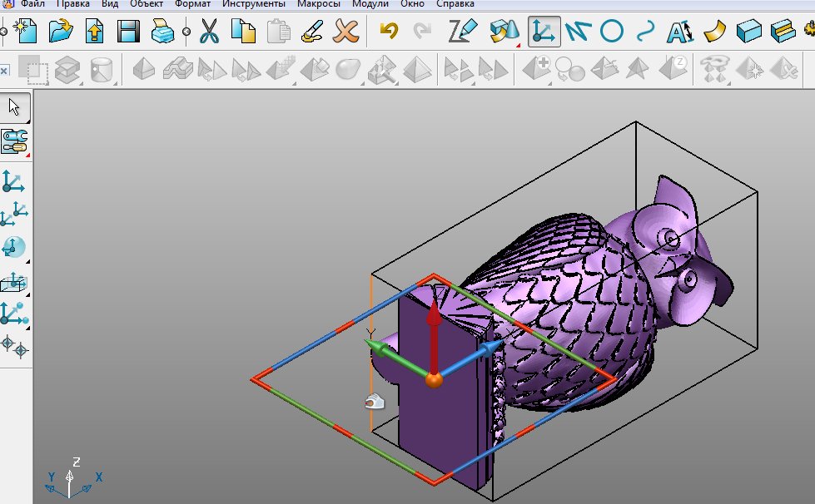This screenshot has width=815, height=504.
Task: Click the add mesh pyramid plus icon
Action: pyautogui.click(x=537, y=69)
